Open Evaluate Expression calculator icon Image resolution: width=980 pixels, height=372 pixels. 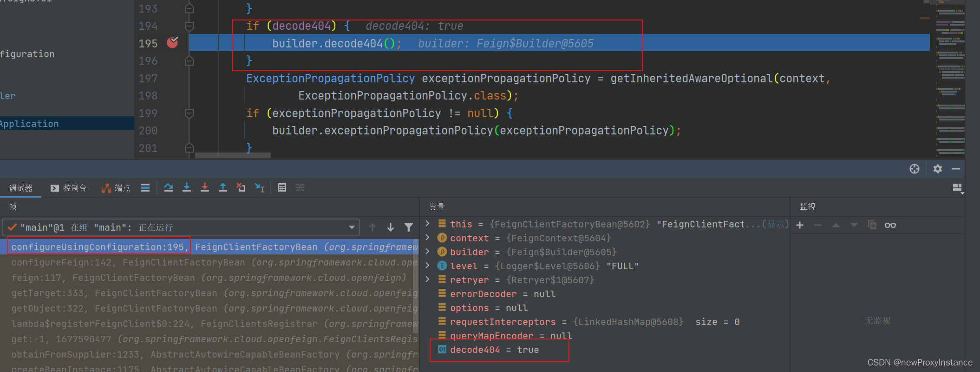(x=282, y=188)
